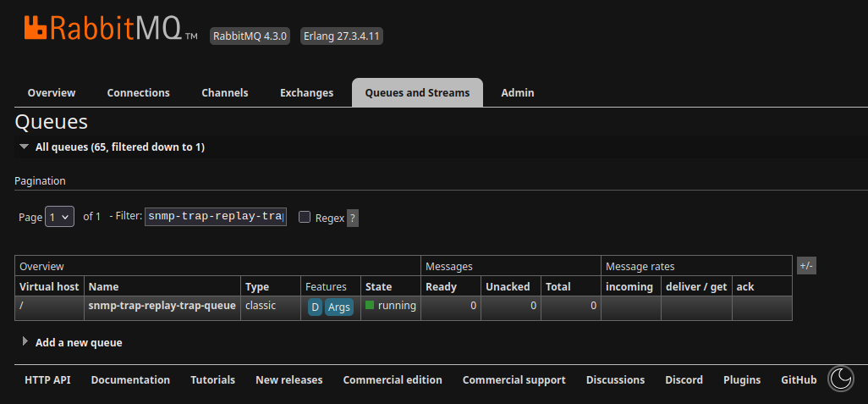Switch to the Overview tab
Viewport: 868px width, 404px height.
(52, 92)
